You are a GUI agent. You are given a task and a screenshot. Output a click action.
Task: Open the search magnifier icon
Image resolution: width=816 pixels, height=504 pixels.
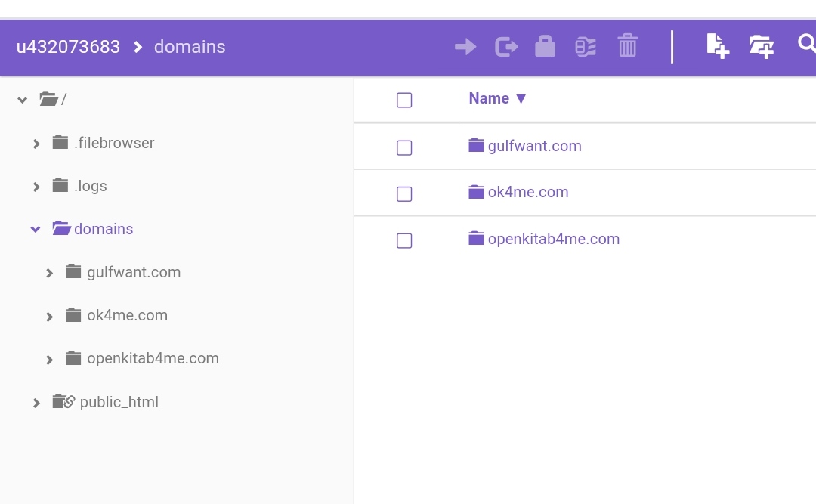click(x=806, y=45)
